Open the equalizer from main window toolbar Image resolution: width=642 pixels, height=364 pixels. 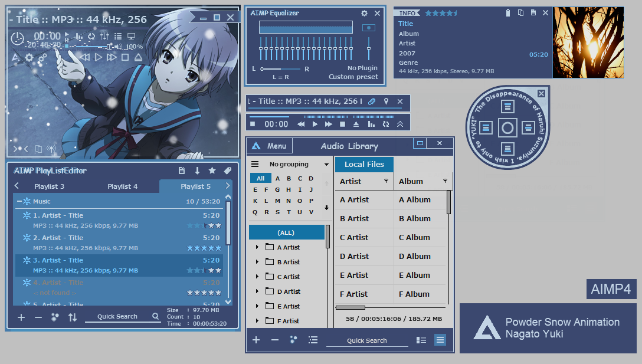tap(105, 37)
